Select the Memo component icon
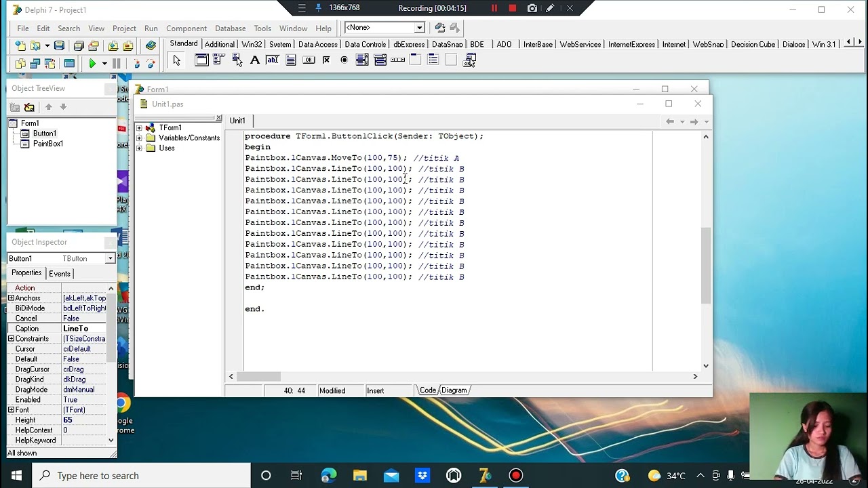Screen dimensions: 868x488 point(291,60)
